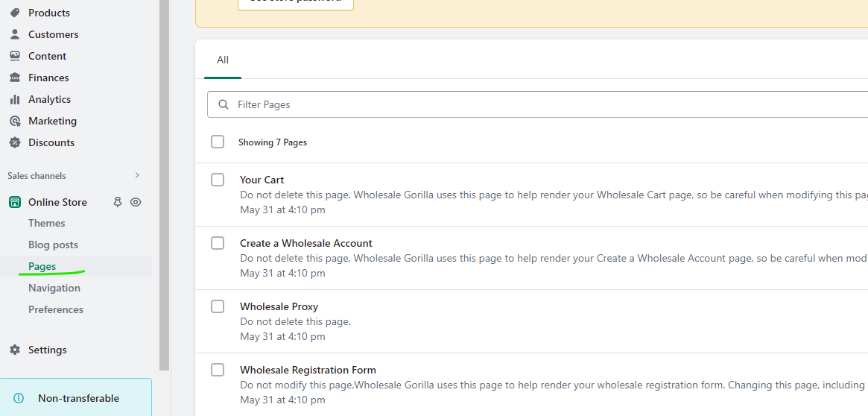Click the pin icon beside Online Store
This screenshot has height=416, width=868.
coord(117,202)
